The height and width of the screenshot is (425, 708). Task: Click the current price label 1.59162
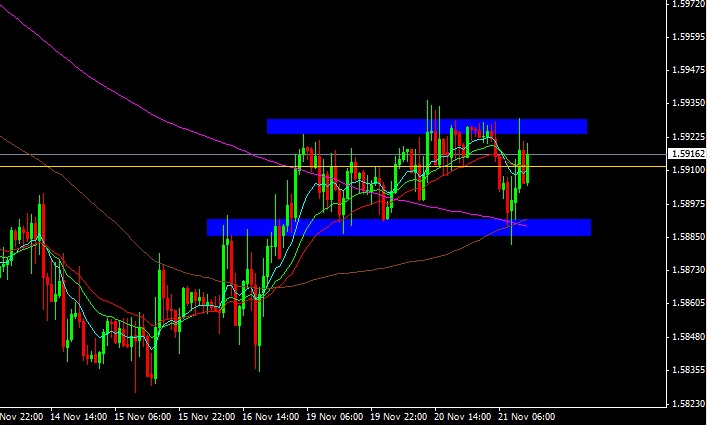(x=688, y=154)
